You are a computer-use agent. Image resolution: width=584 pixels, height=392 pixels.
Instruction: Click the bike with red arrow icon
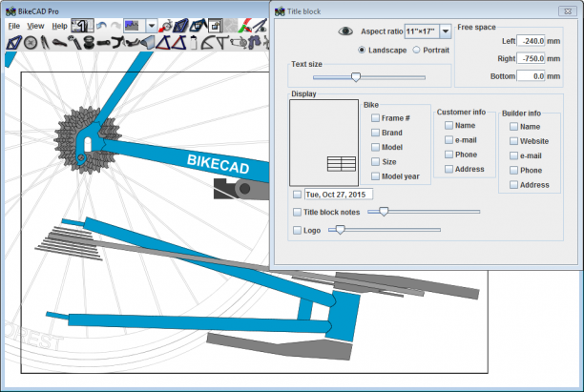click(x=165, y=26)
